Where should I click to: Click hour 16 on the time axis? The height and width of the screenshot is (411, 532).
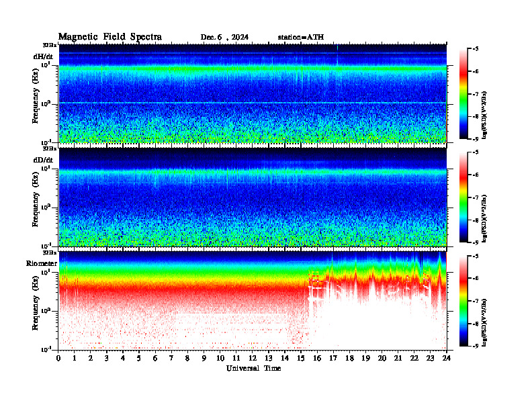point(317,359)
